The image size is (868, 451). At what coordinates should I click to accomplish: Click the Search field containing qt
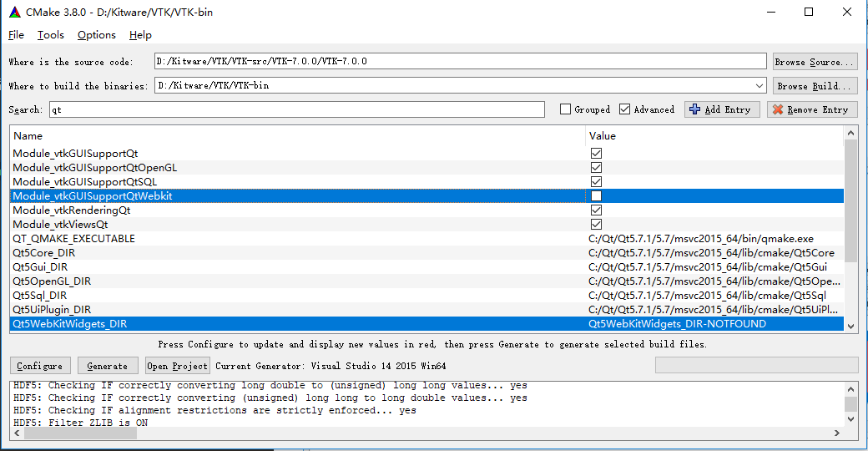point(297,109)
